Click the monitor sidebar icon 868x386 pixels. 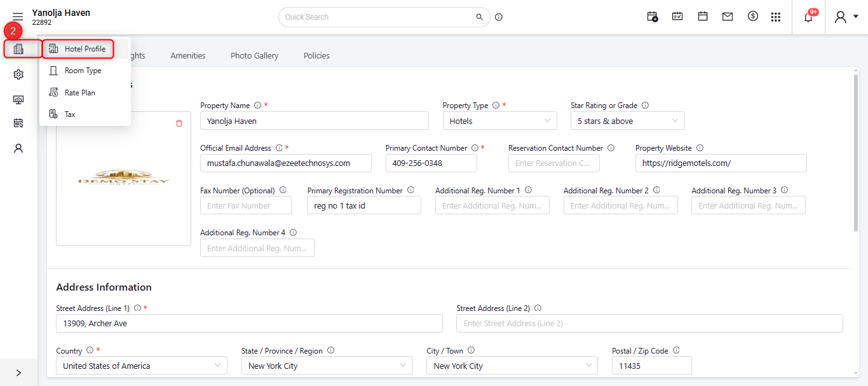click(x=18, y=99)
